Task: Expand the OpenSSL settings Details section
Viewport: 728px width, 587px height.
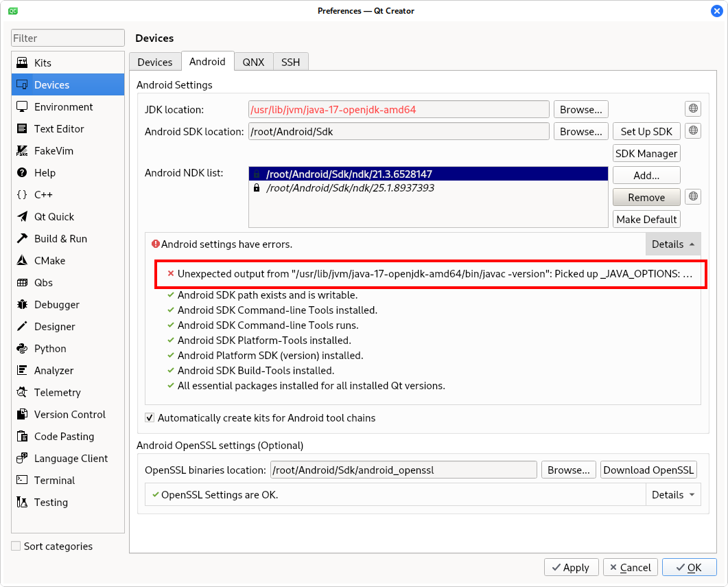Action: (672, 495)
